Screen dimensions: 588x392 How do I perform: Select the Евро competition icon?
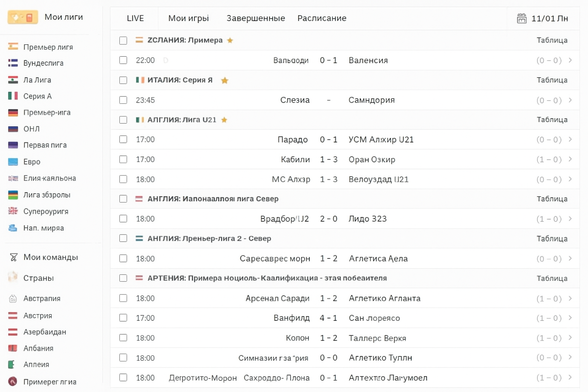coord(13,162)
